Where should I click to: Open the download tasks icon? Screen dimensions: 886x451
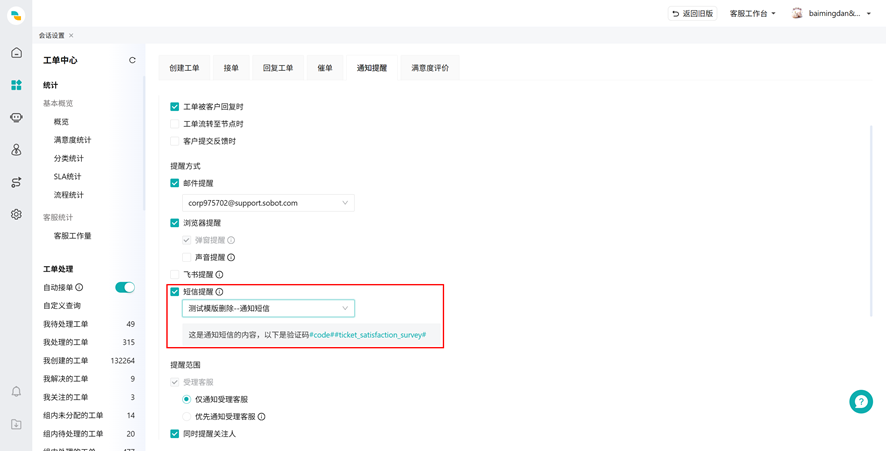point(16,424)
